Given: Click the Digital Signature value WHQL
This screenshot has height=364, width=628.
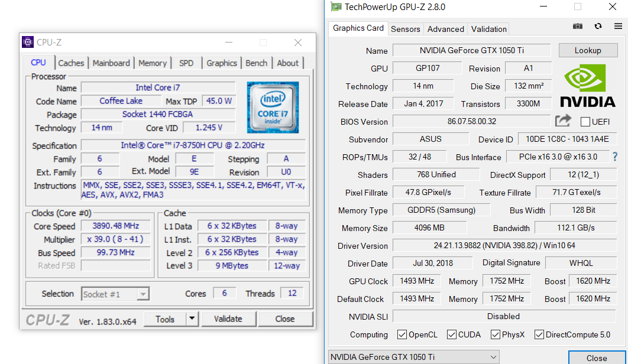Looking at the screenshot, I should (x=581, y=263).
